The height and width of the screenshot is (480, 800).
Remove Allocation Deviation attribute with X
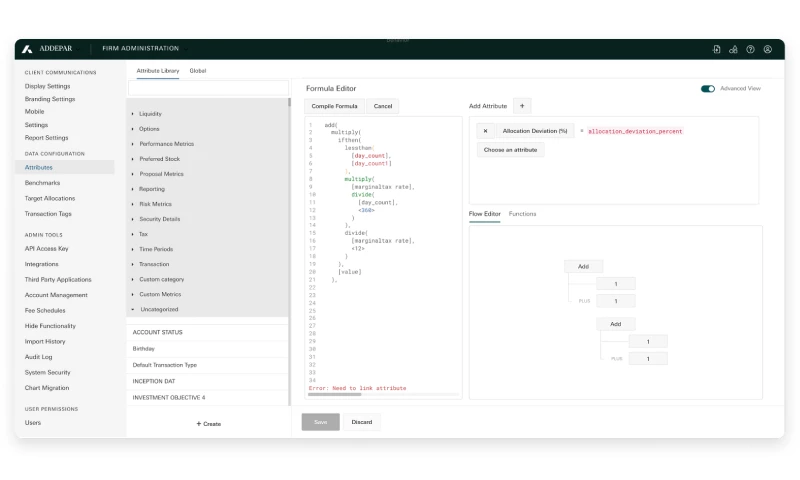(x=485, y=131)
